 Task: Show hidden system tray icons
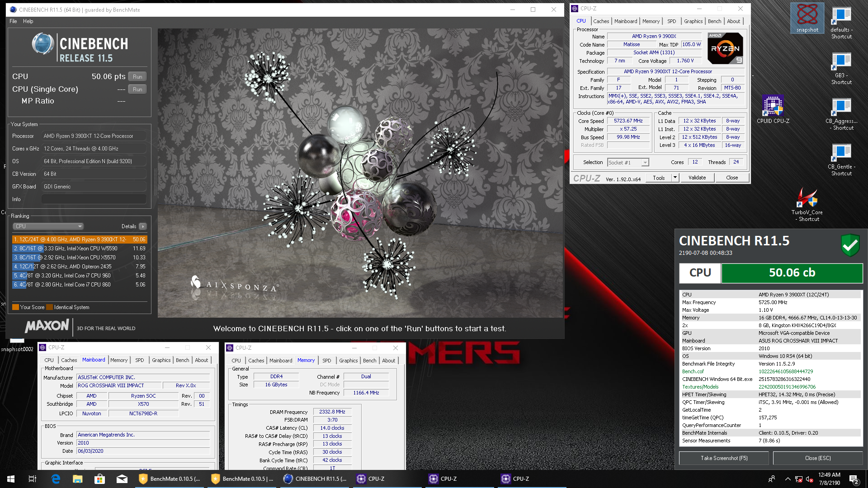pos(788,479)
